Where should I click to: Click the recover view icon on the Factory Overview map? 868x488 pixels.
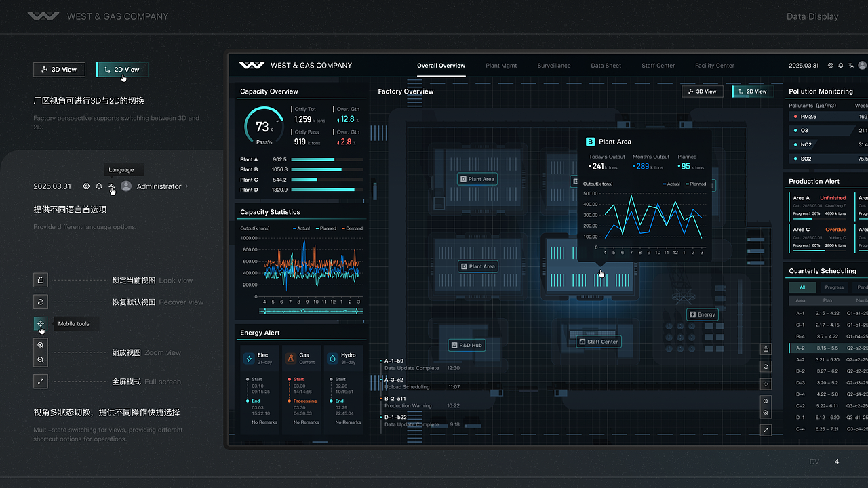[x=766, y=366]
